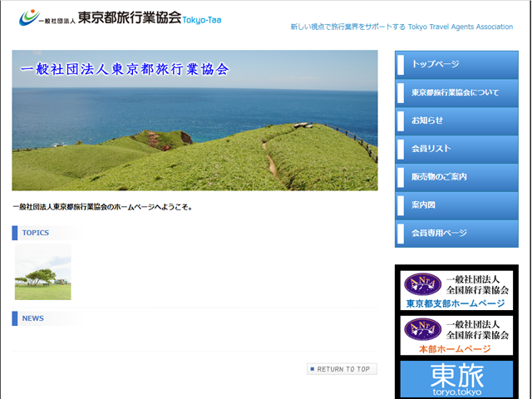Click the coastal hill hero image
The image size is (532, 399).
(x=195, y=121)
